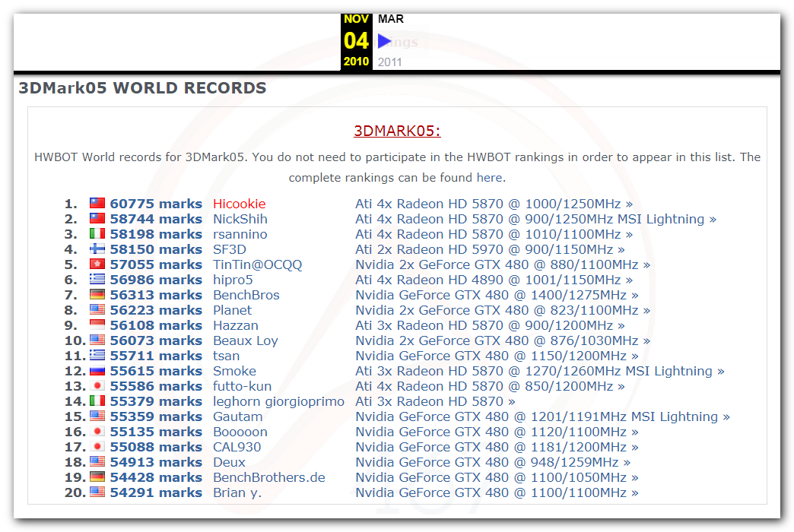Open Ati 2x Radeon HD 5970 hardware link
The image size is (794, 532).
[490, 249]
